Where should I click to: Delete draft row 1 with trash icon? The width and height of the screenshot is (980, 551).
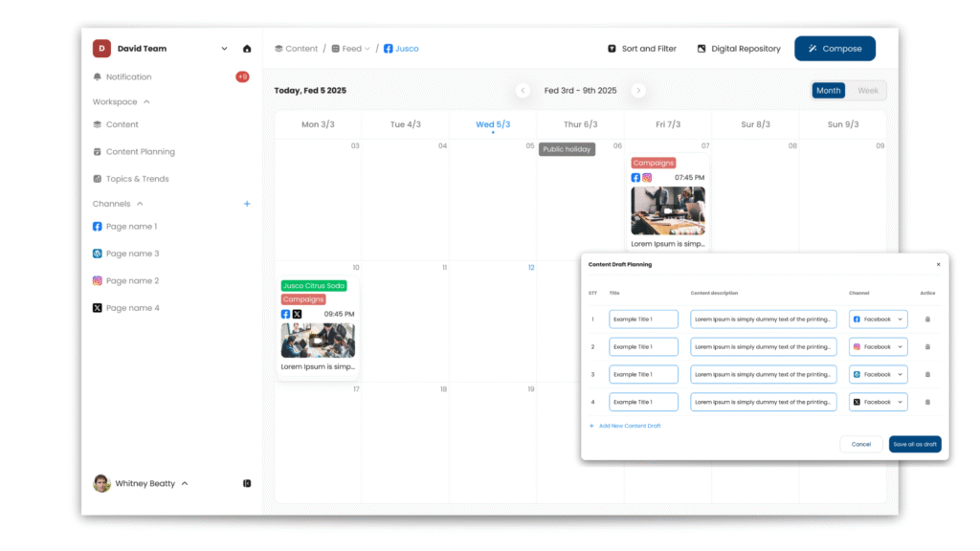(x=926, y=320)
